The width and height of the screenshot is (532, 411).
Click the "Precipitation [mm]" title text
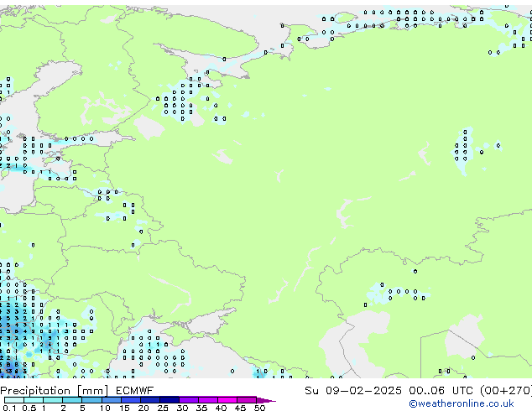(x=52, y=390)
